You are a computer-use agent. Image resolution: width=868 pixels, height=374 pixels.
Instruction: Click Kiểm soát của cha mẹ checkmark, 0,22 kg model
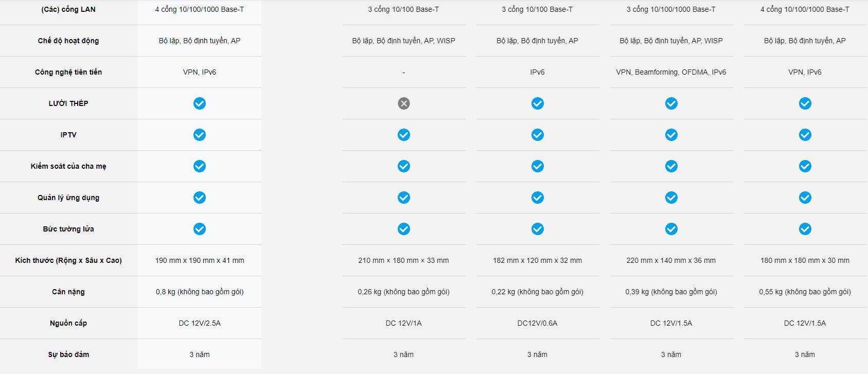click(538, 166)
